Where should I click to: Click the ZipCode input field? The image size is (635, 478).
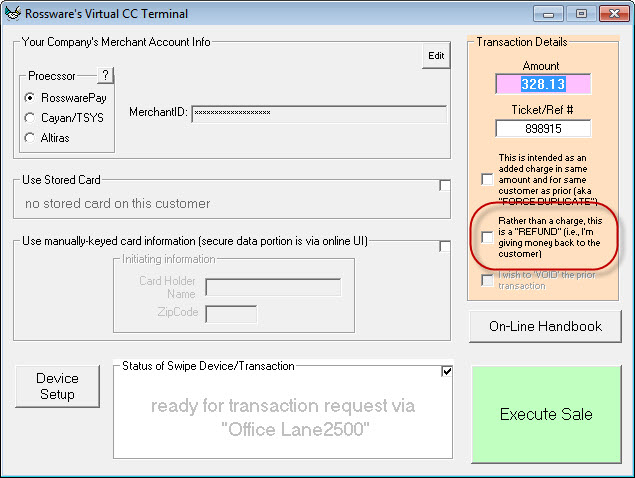(230, 314)
